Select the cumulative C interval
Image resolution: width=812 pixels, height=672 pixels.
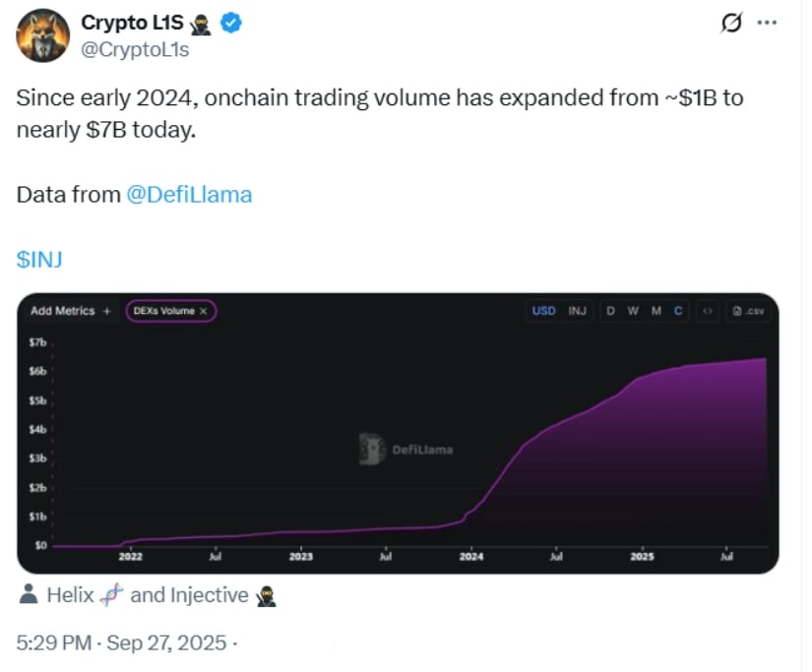tap(678, 311)
